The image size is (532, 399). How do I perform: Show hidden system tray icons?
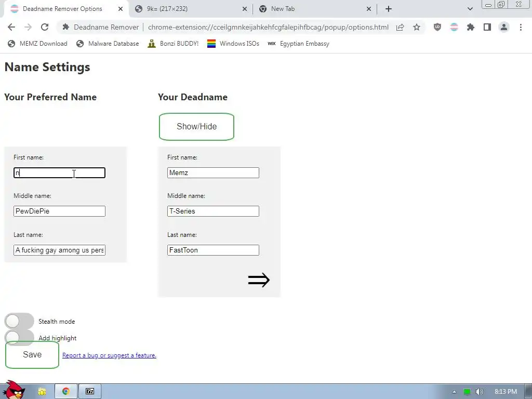[454, 392]
